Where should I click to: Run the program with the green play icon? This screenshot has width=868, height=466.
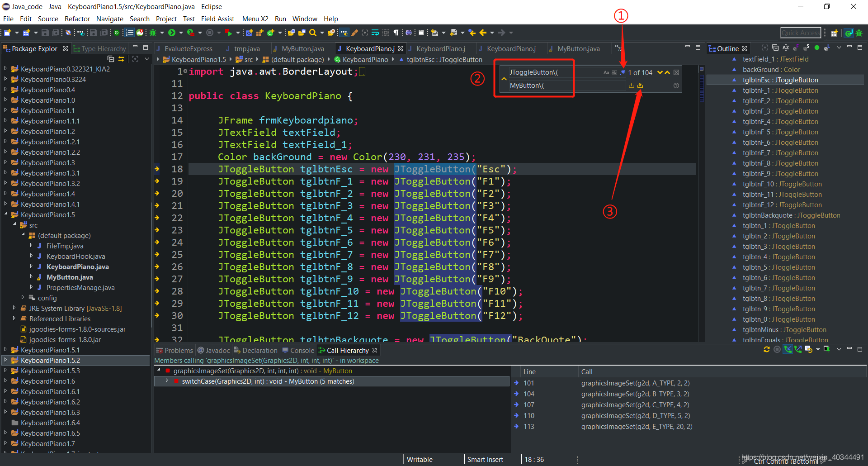pyautogui.click(x=172, y=33)
